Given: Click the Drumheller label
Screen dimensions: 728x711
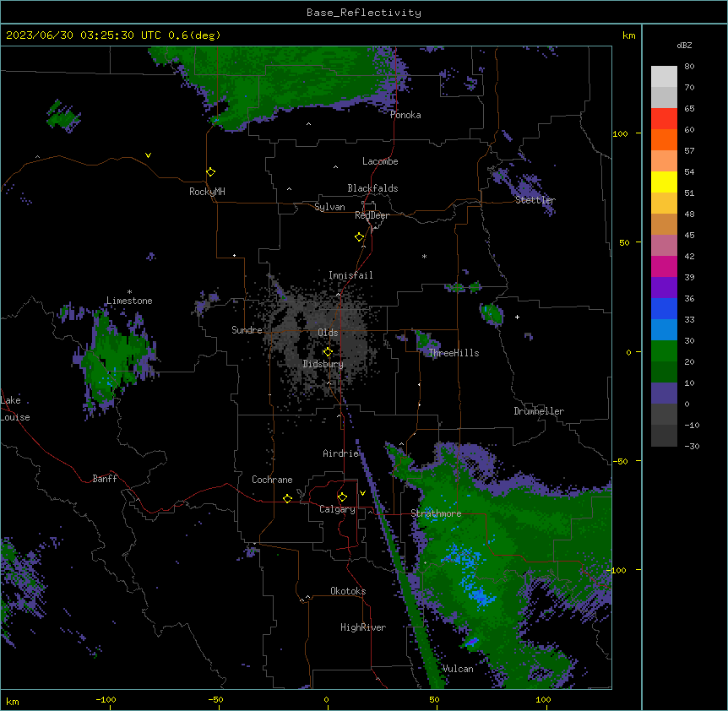Looking at the screenshot, I should (539, 411).
